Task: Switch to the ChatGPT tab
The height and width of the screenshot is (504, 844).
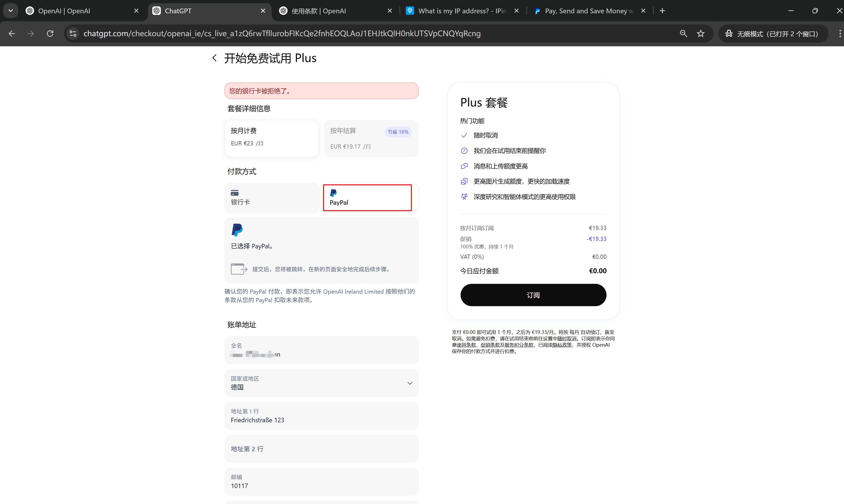Action: [x=209, y=11]
